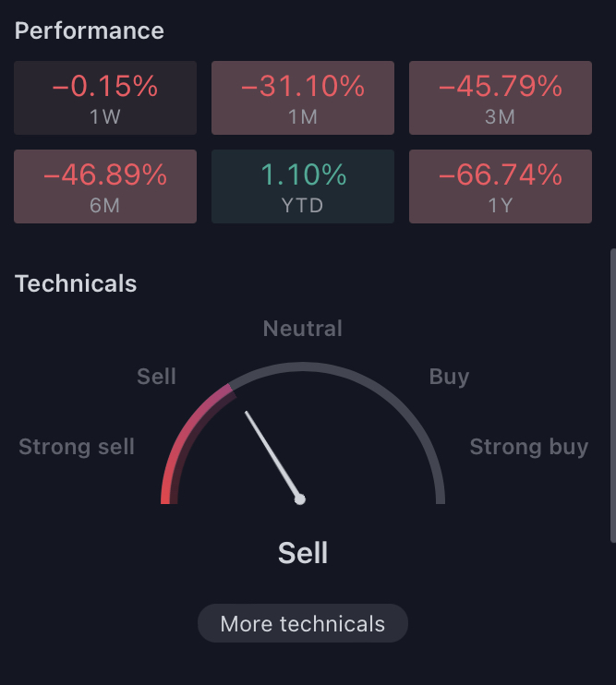Click the 1W performance tile
616x685 pixels.
(105, 98)
